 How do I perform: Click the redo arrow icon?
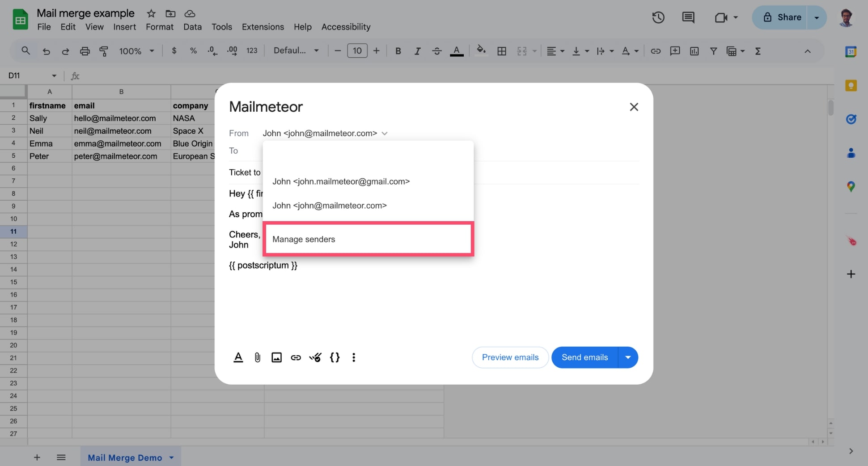click(x=65, y=51)
